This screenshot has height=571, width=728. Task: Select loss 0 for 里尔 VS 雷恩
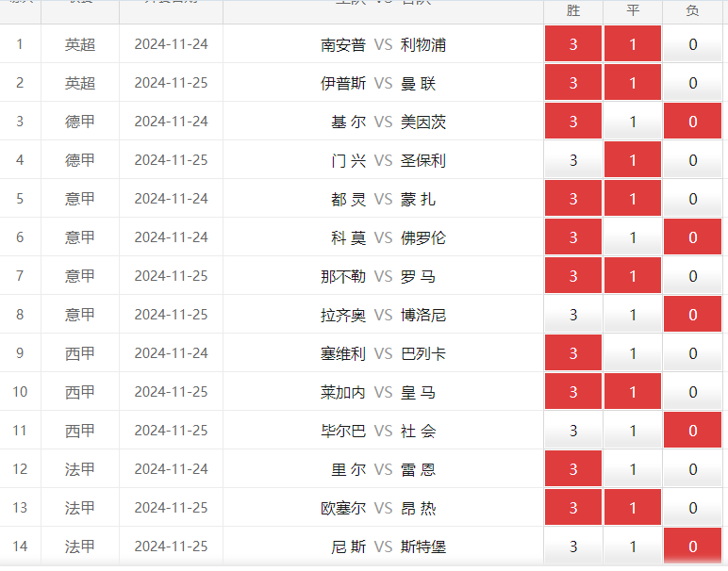coord(692,468)
